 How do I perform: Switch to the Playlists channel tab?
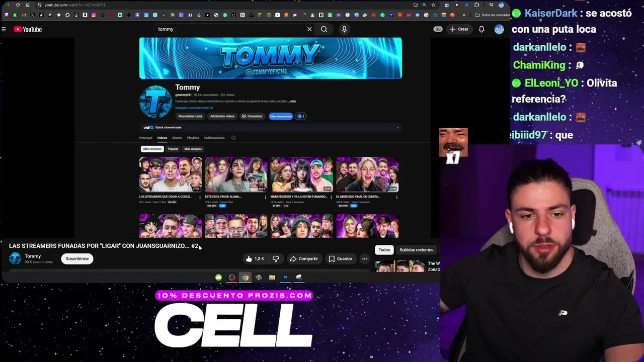pos(193,138)
